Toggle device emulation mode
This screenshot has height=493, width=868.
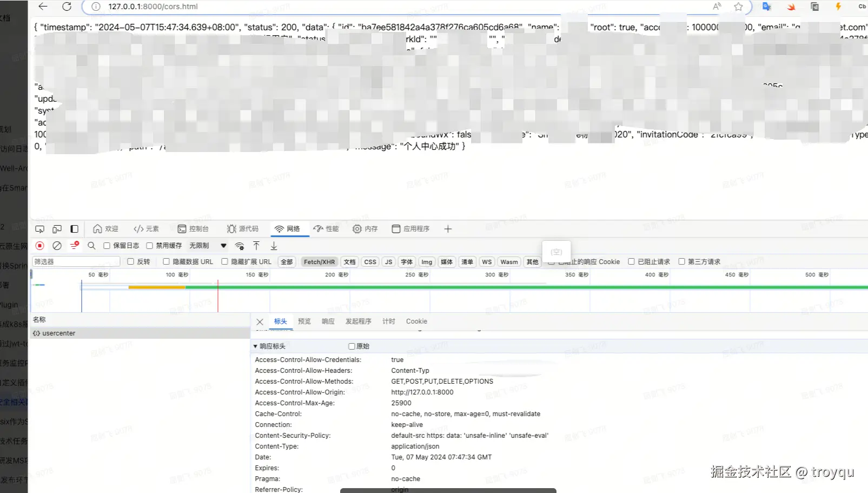tap(57, 229)
